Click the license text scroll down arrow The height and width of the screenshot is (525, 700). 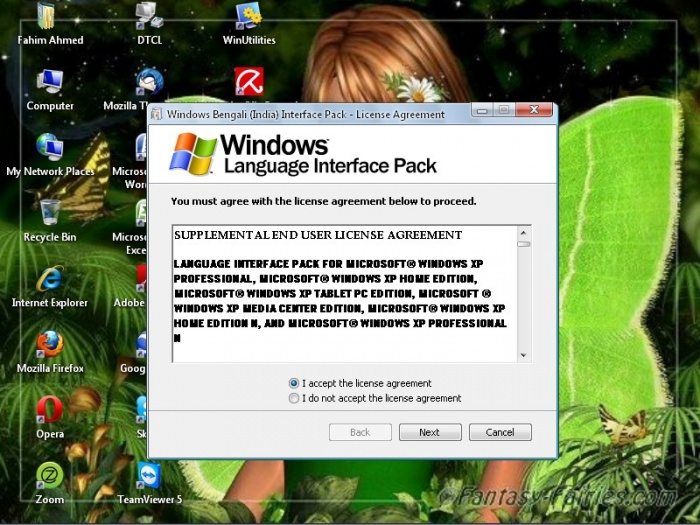tap(524, 355)
